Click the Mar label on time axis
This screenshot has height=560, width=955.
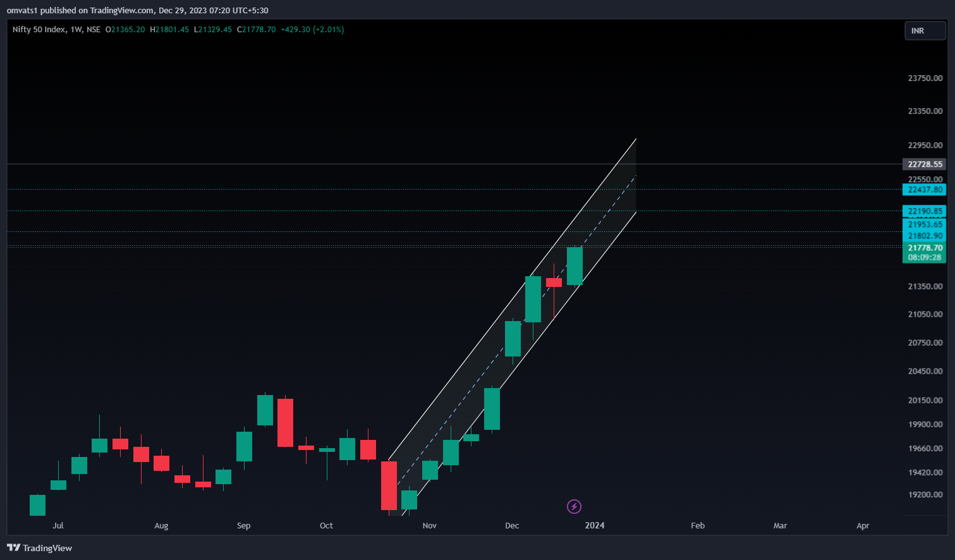pyautogui.click(x=780, y=525)
